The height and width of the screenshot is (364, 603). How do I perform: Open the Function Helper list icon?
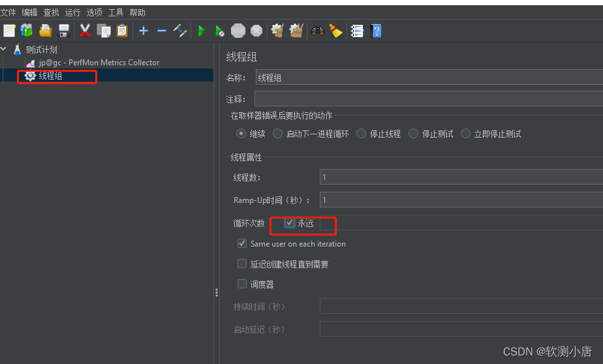[x=357, y=31]
